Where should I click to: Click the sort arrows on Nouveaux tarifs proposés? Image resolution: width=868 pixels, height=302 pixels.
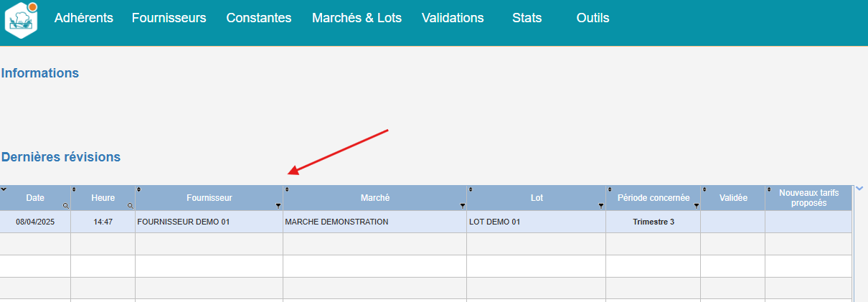tap(769, 189)
